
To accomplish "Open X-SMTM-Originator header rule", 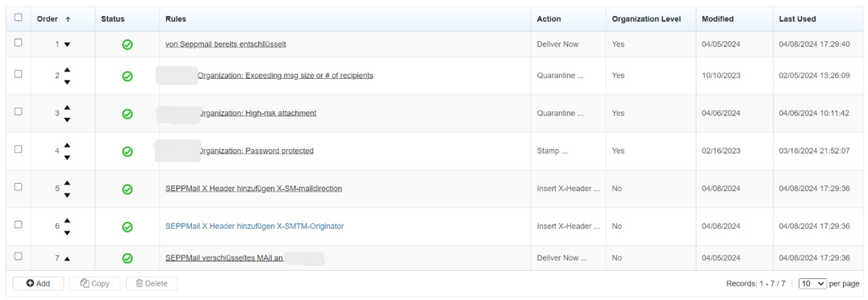I will point(255,226).
